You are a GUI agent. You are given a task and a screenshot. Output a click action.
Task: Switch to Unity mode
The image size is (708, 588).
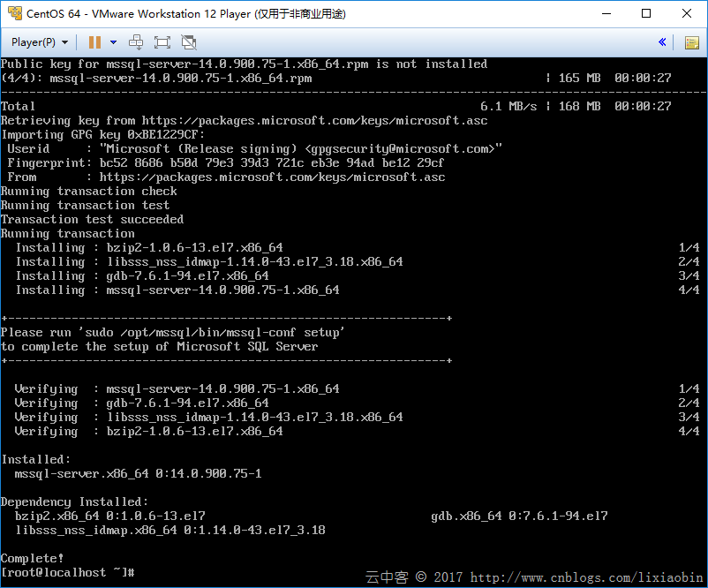click(x=188, y=41)
